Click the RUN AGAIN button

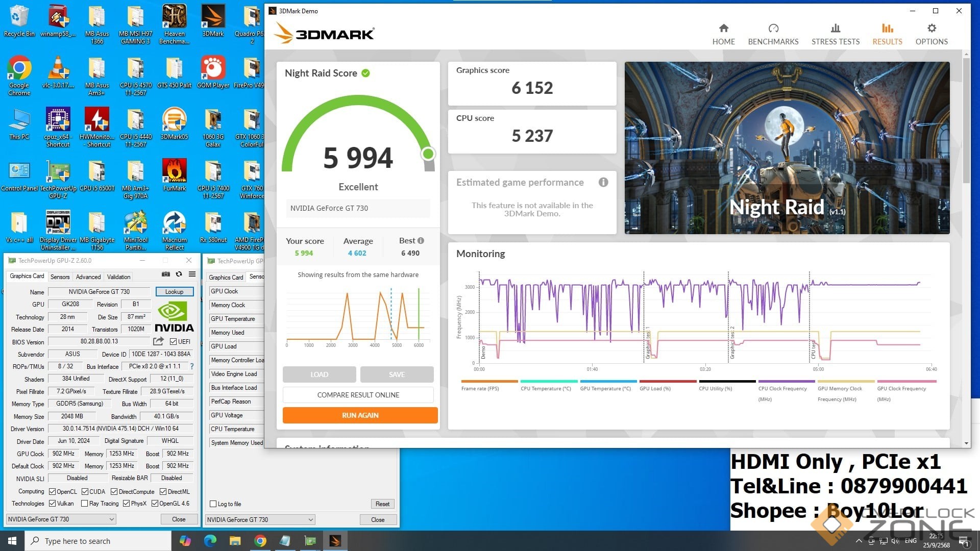coord(360,415)
